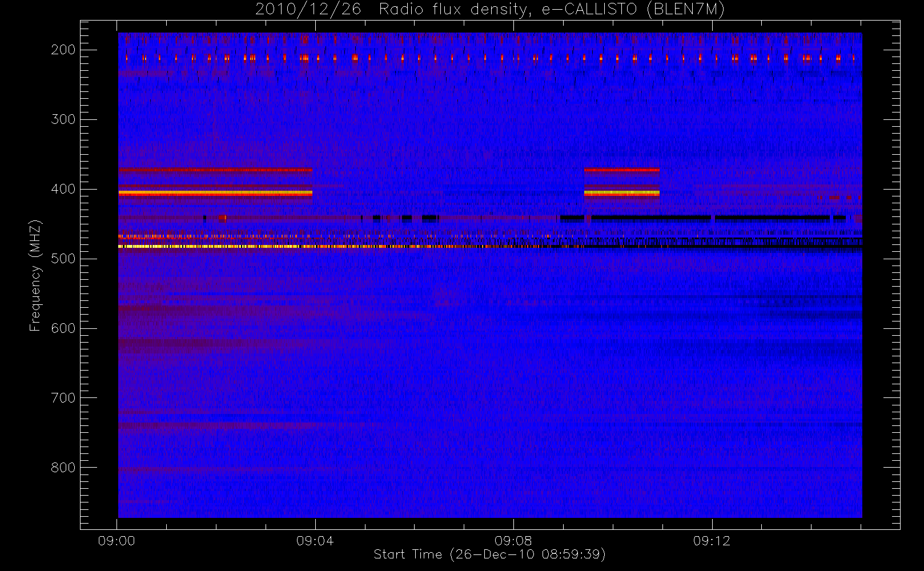This screenshot has width=924, height=571.
Task: Click the red band near 373 MHz at left
Action: coord(215,170)
